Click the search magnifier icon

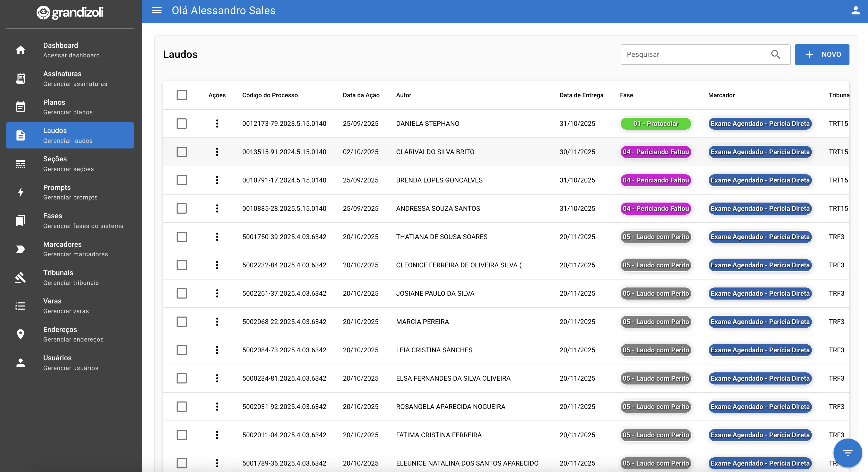[775, 54]
